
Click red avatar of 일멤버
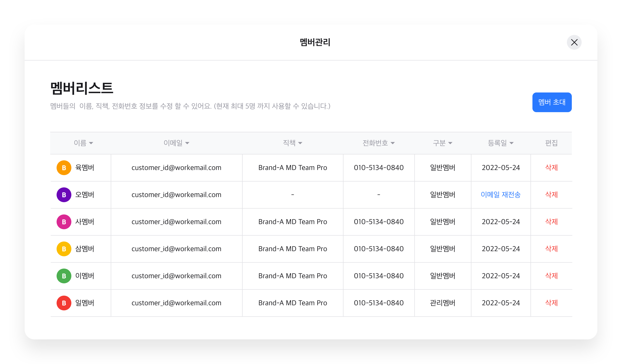pos(64,303)
